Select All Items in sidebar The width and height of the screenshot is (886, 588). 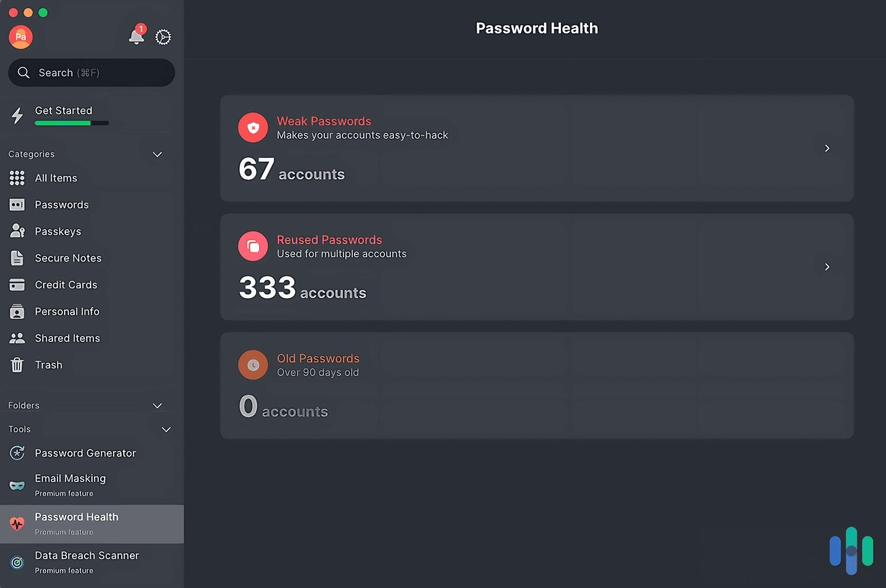tap(56, 177)
